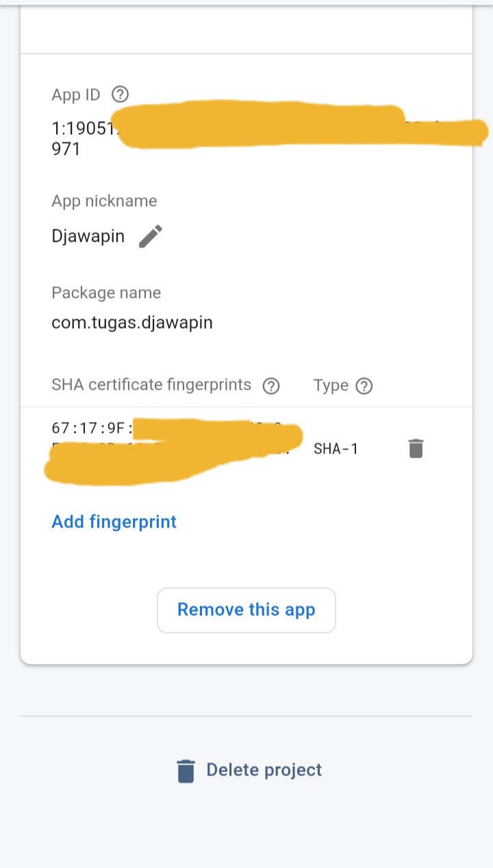Screen dimensions: 493x868
Task: Show help tooltip for Type column
Action: pyautogui.click(x=364, y=386)
